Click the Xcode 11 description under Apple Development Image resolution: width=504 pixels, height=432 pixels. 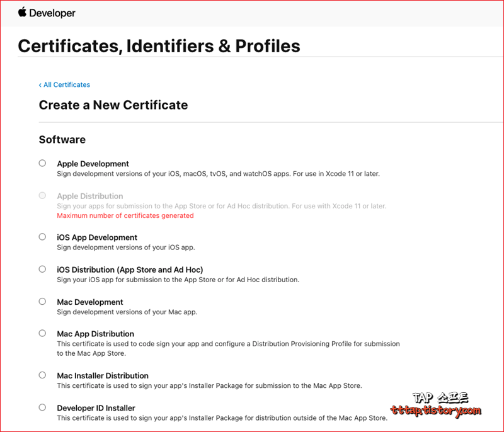pos(219,174)
